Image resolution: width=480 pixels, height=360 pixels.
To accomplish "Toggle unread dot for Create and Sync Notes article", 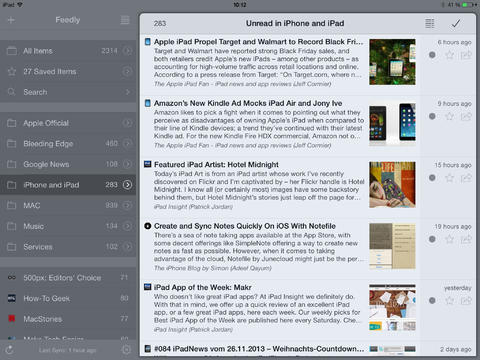I will point(432,239).
